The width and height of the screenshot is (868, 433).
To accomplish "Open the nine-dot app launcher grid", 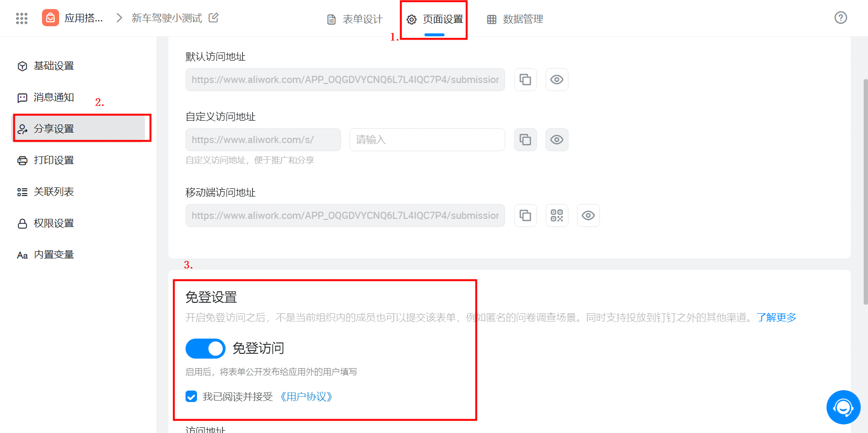I will [21, 18].
